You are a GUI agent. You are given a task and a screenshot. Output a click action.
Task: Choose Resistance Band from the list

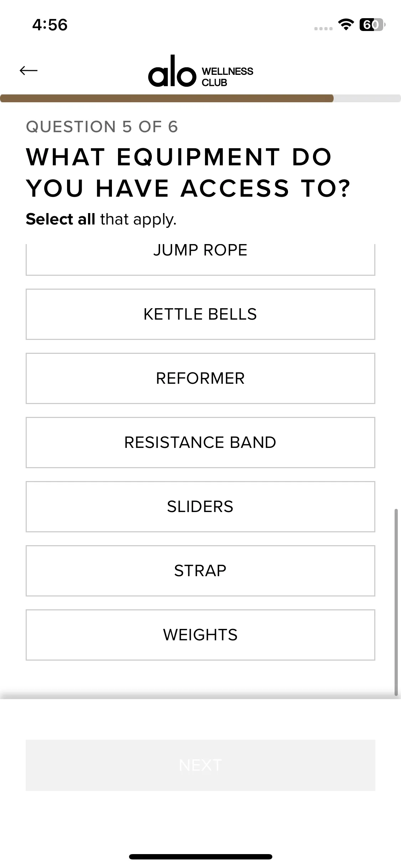coord(200,443)
